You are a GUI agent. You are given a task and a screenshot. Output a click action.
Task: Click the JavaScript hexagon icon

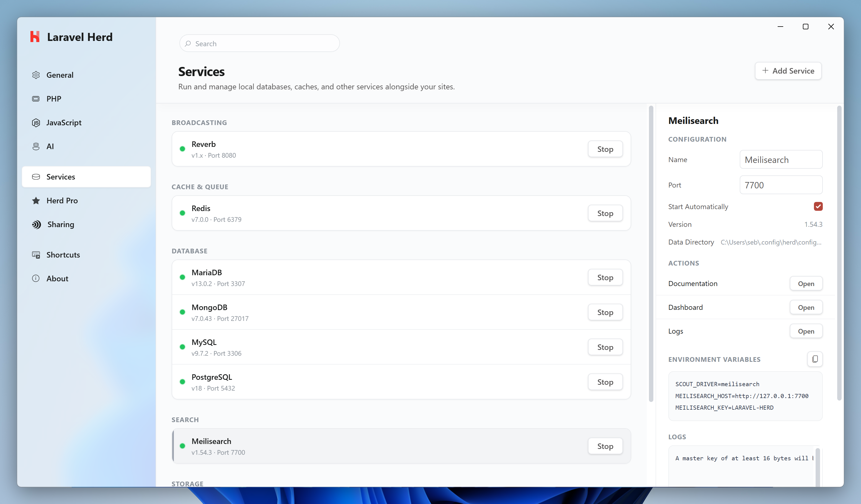click(36, 123)
